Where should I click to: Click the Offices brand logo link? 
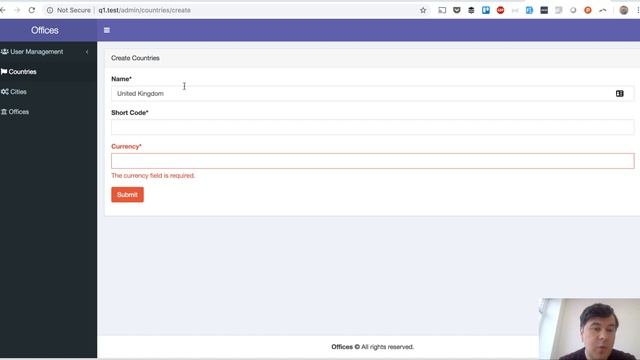(x=44, y=30)
